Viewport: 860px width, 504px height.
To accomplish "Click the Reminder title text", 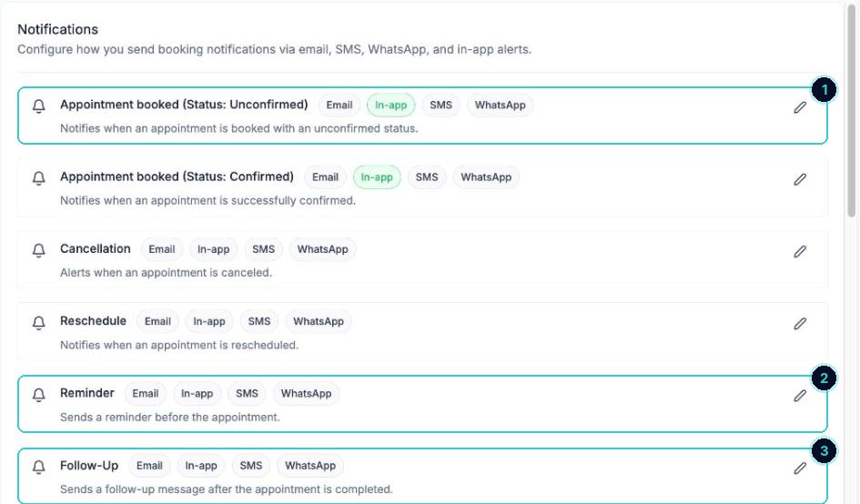I will click(87, 393).
